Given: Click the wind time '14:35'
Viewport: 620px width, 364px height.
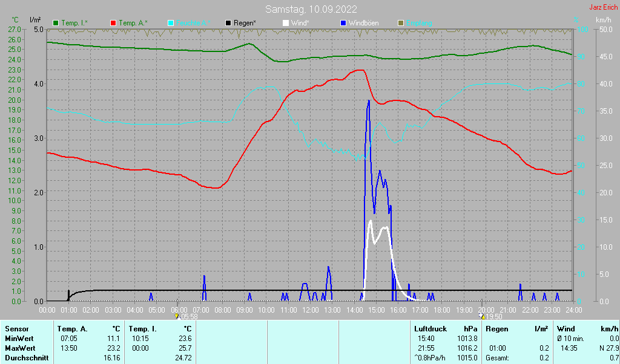Looking at the screenshot, I should click(569, 349).
